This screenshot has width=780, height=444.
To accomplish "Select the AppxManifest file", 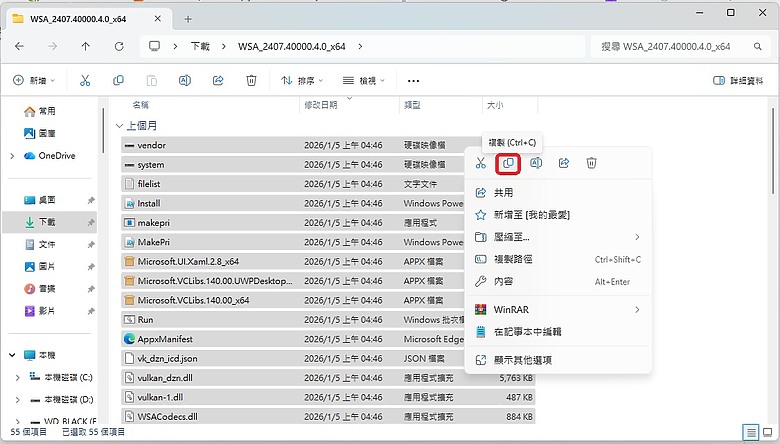I will coord(165,339).
